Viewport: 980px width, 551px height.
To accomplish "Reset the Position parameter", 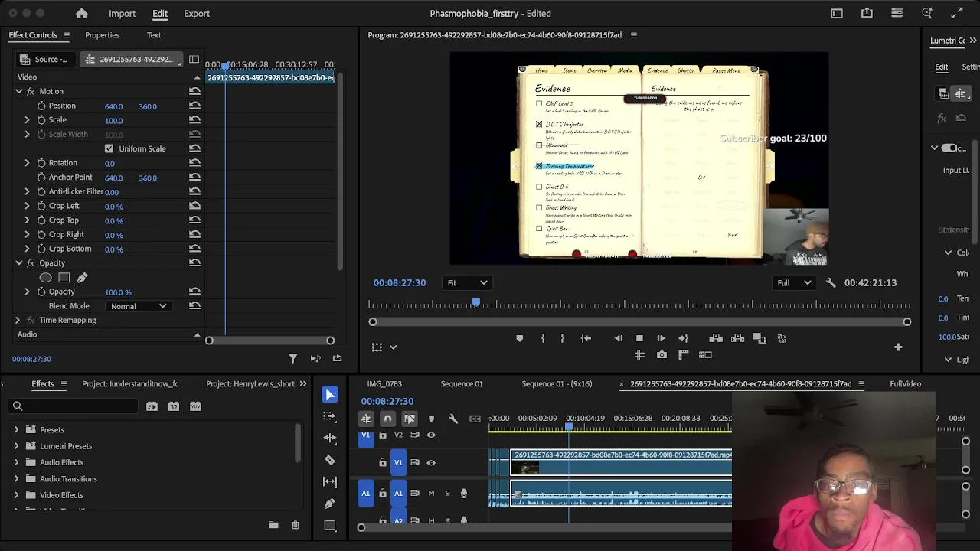I will 194,106.
